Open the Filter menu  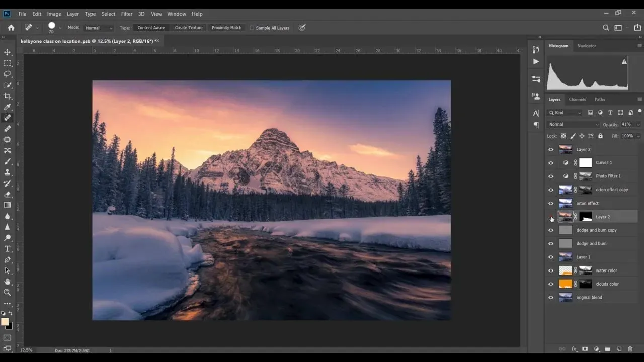coord(126,14)
